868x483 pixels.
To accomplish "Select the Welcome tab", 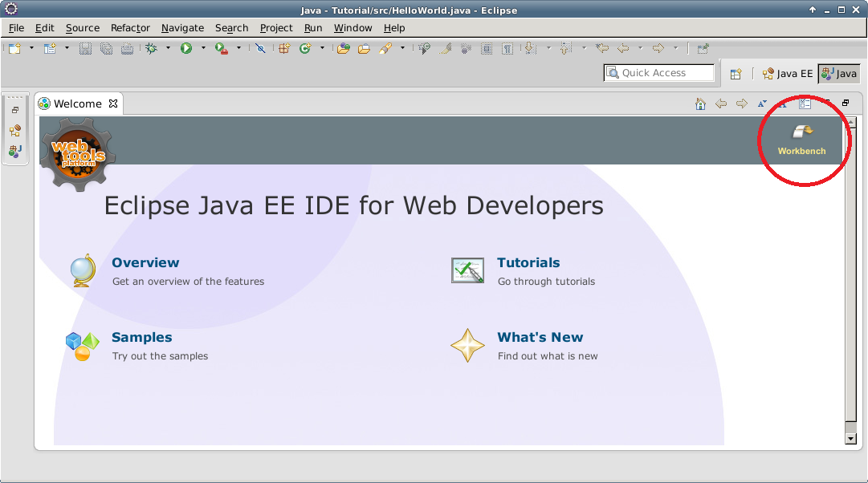I will [x=78, y=104].
